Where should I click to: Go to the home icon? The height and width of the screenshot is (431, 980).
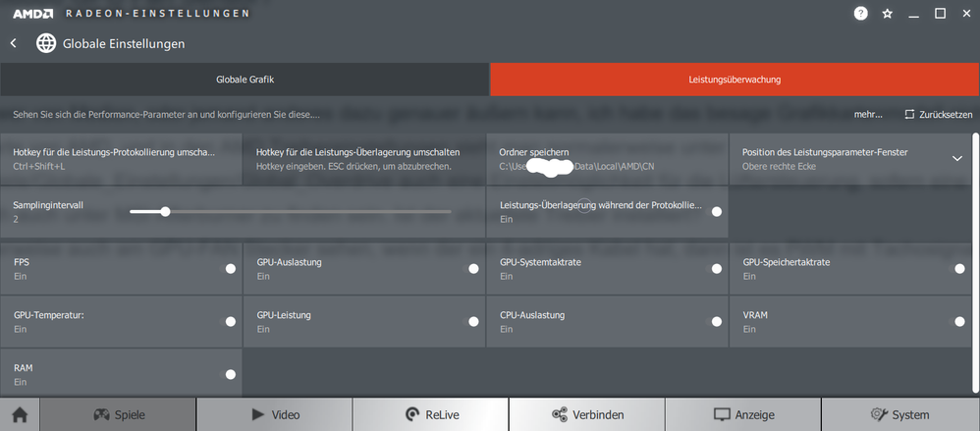pyautogui.click(x=20, y=414)
